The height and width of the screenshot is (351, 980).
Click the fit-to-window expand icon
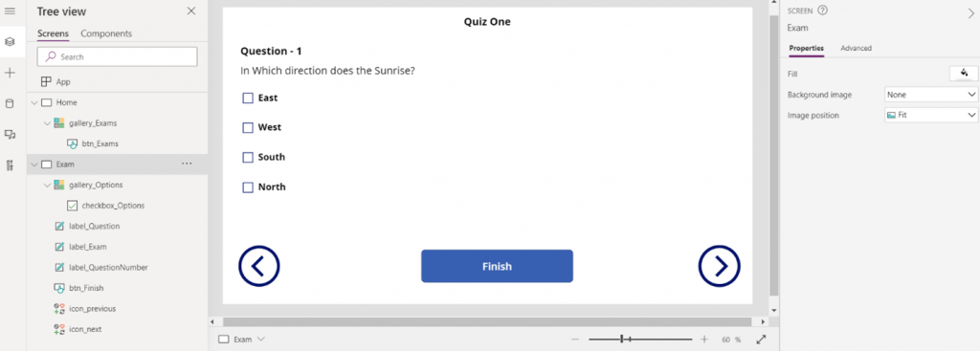pyautogui.click(x=761, y=340)
